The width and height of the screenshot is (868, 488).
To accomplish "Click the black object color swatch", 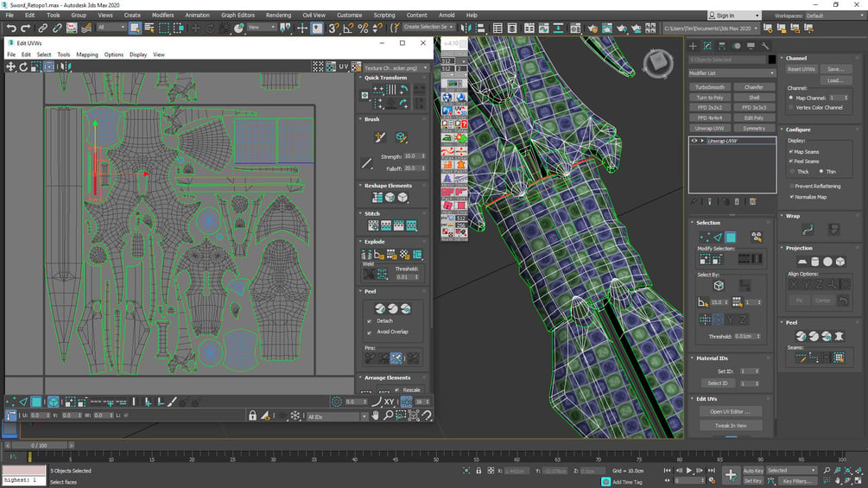I will tap(771, 60).
